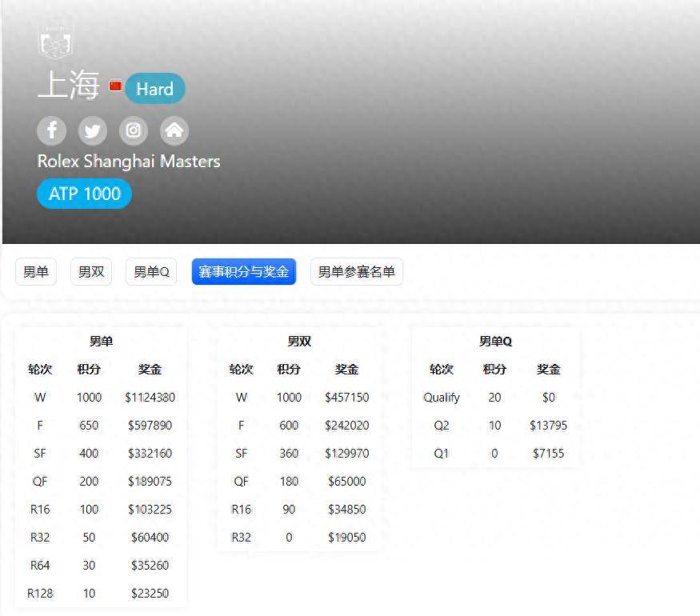Click the China flag icon

click(115, 86)
